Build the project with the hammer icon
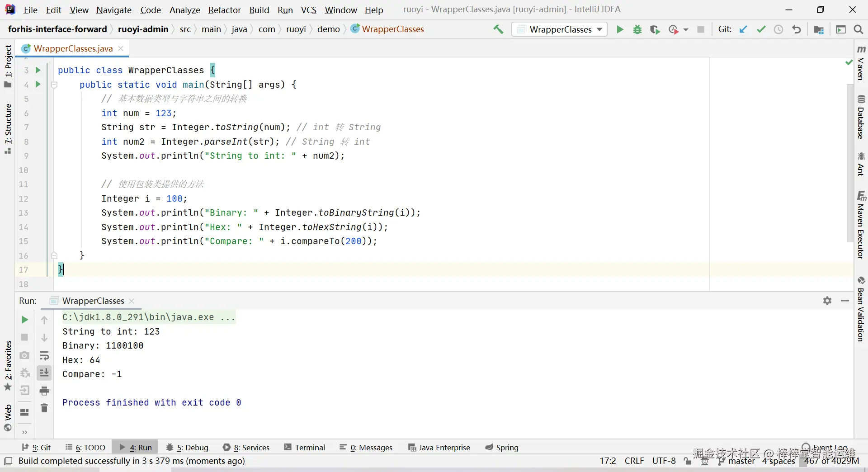The image size is (868, 472). pos(498,29)
